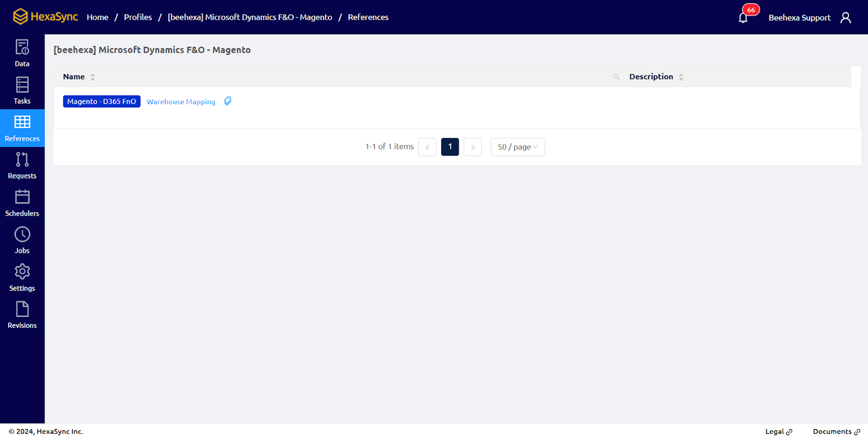Click the HexaSync logo
868x438 pixels.
coord(46,17)
